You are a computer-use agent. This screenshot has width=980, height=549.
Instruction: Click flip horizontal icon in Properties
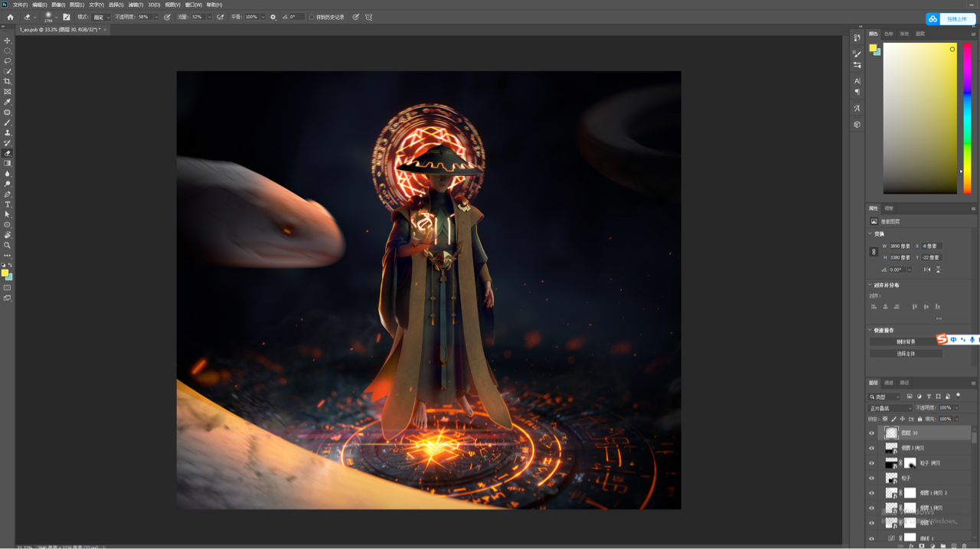click(x=927, y=270)
